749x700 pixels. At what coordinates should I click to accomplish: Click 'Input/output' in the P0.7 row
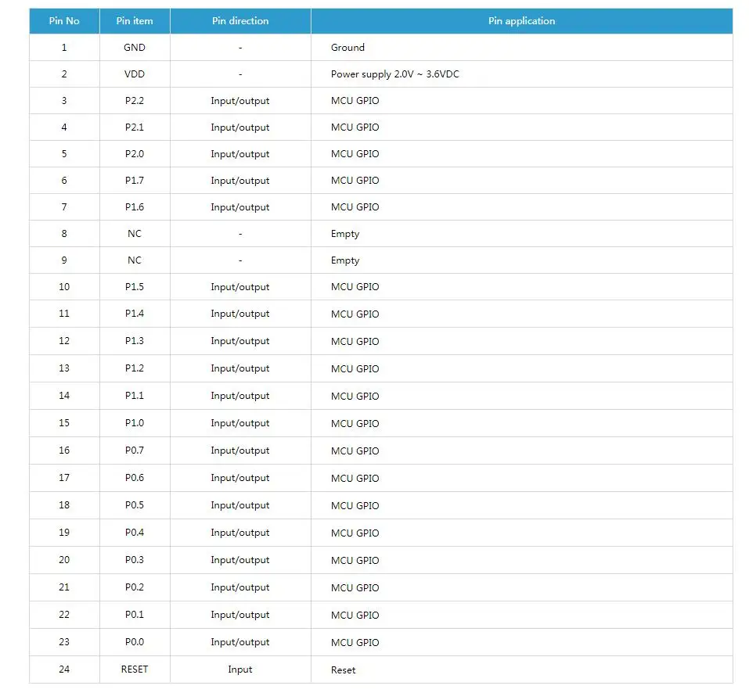(x=240, y=451)
